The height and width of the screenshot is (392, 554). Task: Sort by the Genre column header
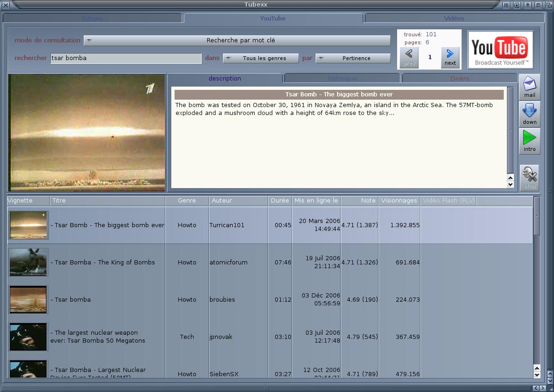pos(187,200)
